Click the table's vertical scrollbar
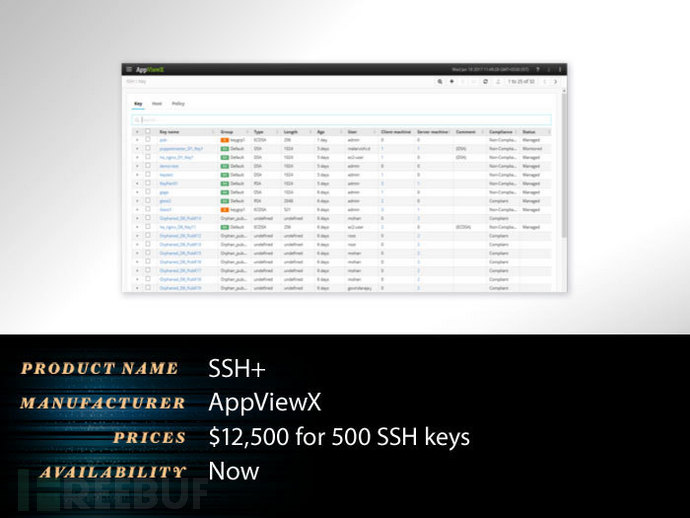Image resolution: width=690 pixels, height=518 pixels. (x=564, y=163)
